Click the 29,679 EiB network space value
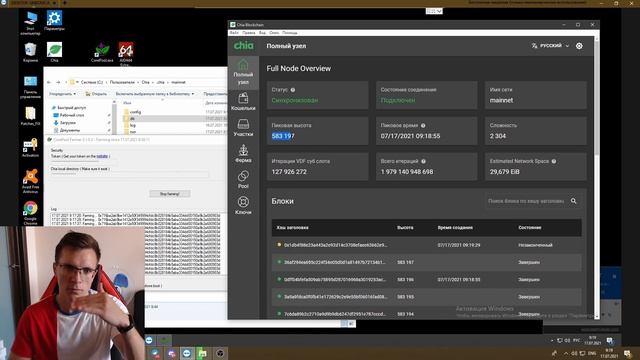The height and width of the screenshot is (360, 640). click(x=504, y=172)
